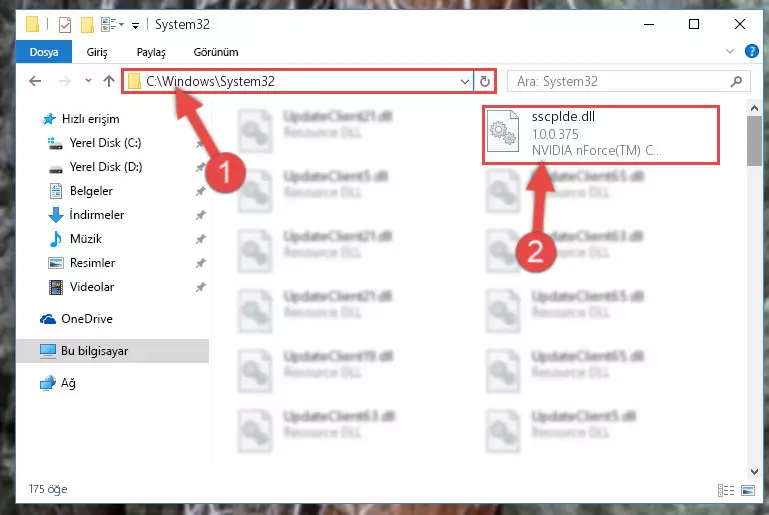Click the Back navigation arrow
Screen dimensions: 769x515
[x=35, y=81]
